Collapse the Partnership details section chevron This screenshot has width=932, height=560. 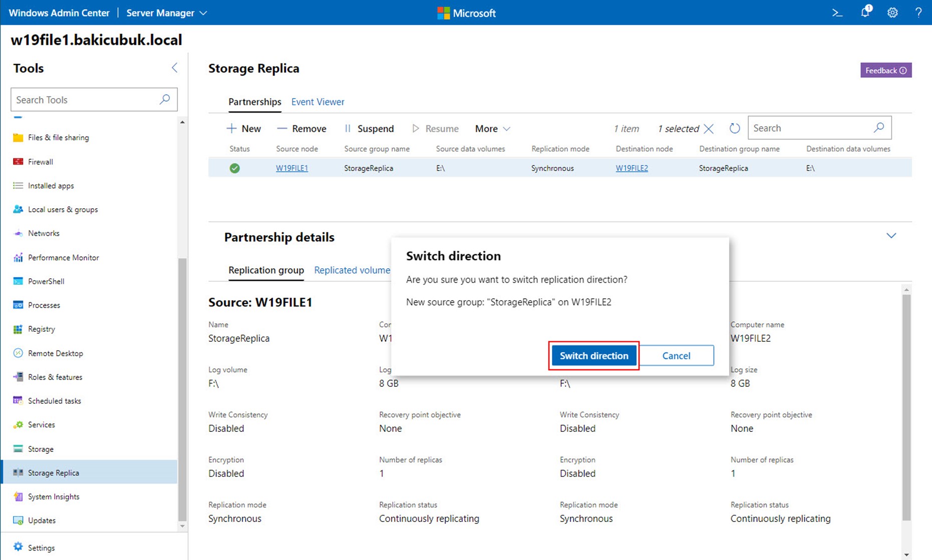point(891,235)
